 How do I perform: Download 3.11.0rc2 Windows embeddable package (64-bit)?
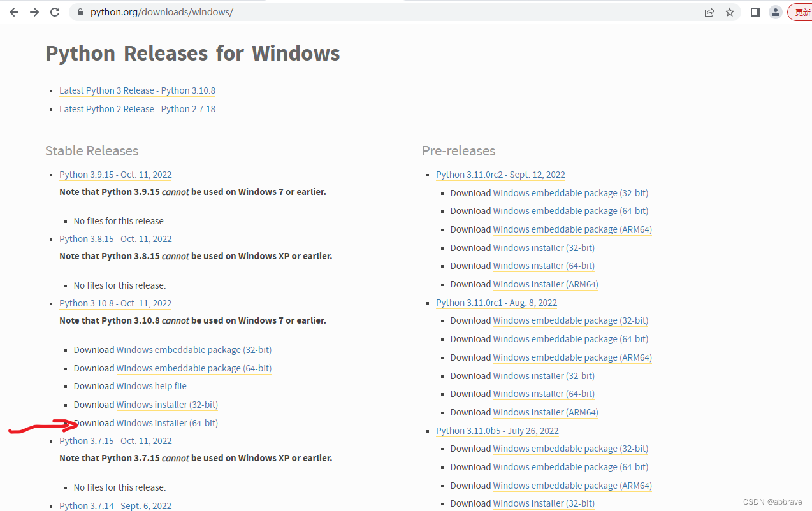click(570, 211)
